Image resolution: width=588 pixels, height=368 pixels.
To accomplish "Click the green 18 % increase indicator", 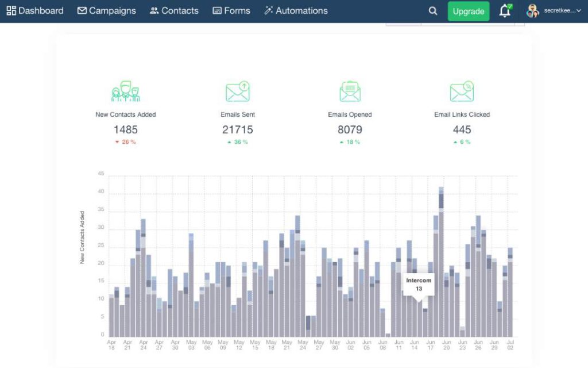I will 350,142.
